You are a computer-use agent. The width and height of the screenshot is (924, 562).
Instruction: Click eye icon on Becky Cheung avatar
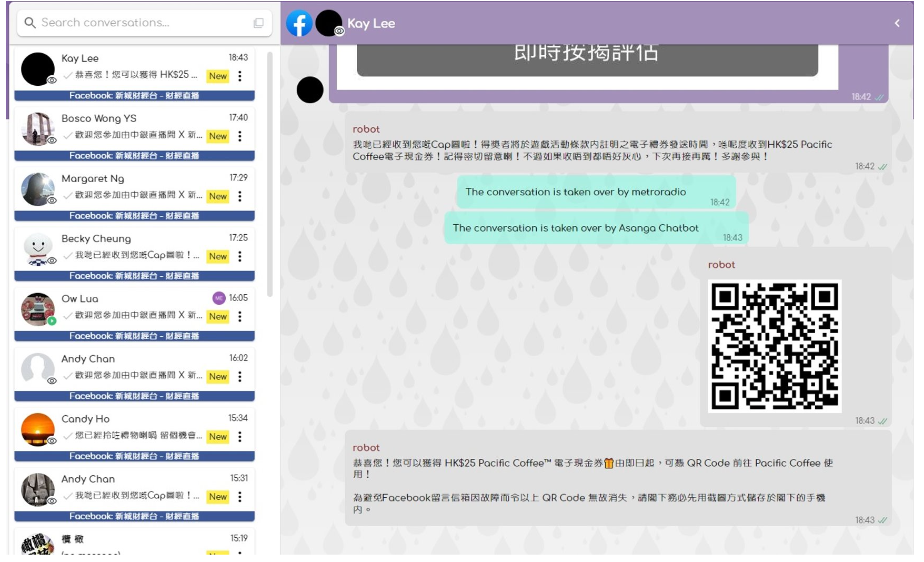click(x=52, y=260)
